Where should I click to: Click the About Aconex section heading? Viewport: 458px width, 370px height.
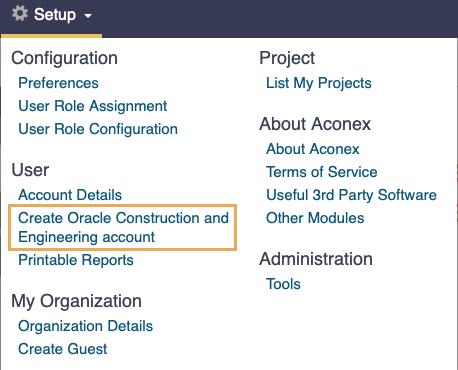pos(315,124)
